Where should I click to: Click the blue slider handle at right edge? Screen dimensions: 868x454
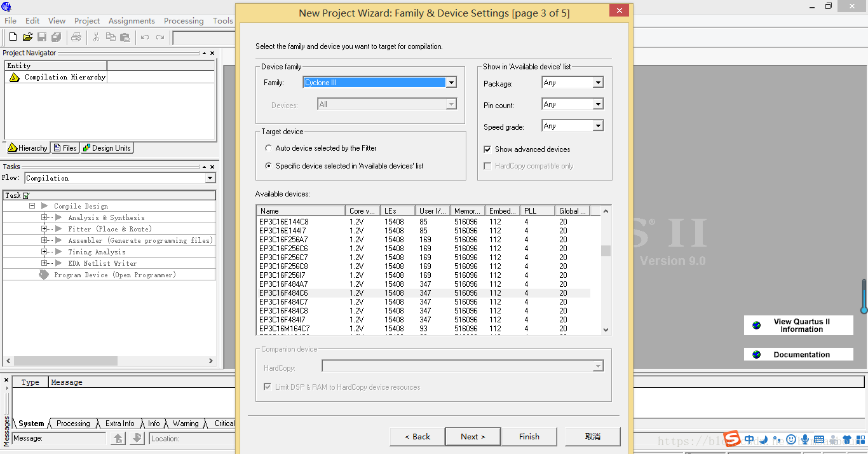(864, 310)
